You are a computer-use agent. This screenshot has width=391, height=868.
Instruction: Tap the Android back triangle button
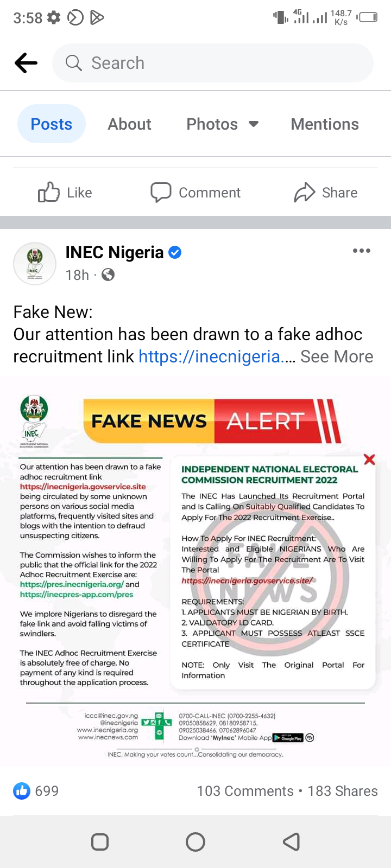[x=292, y=842]
